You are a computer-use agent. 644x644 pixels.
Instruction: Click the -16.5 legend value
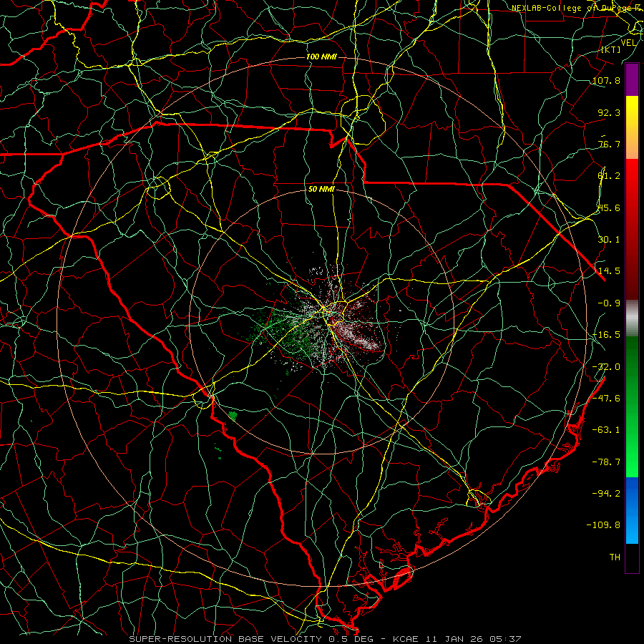coord(606,335)
